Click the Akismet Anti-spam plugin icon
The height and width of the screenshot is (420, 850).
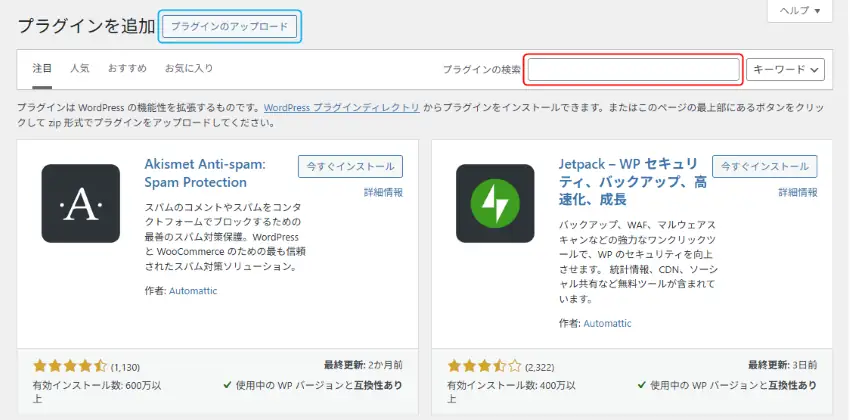click(81, 203)
